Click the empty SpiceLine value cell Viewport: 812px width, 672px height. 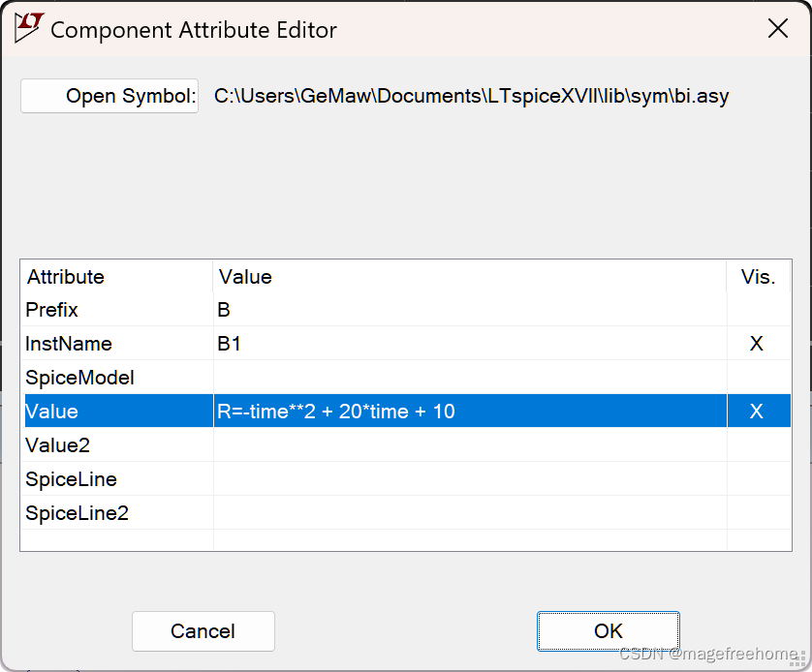click(470, 479)
